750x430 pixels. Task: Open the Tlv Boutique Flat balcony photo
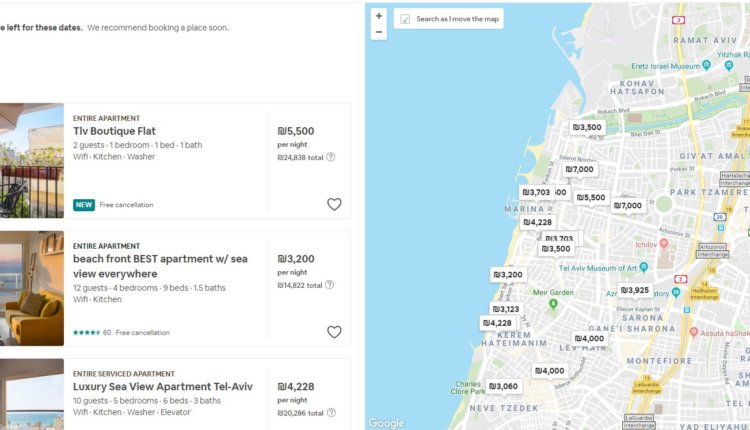pyautogui.click(x=32, y=161)
